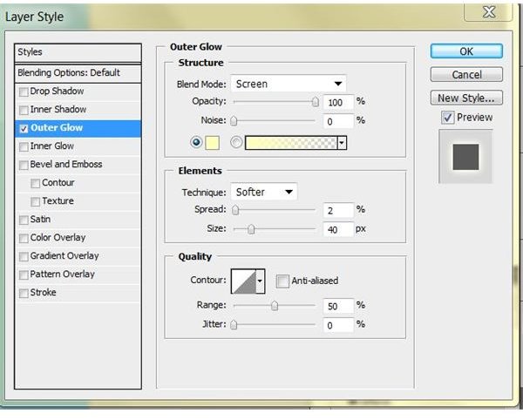Enable the Pattern Overlay checkbox
Screen dimensions: 523x420
point(24,275)
